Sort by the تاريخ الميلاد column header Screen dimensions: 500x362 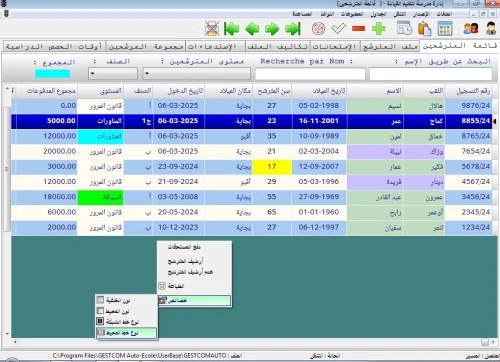point(319,91)
